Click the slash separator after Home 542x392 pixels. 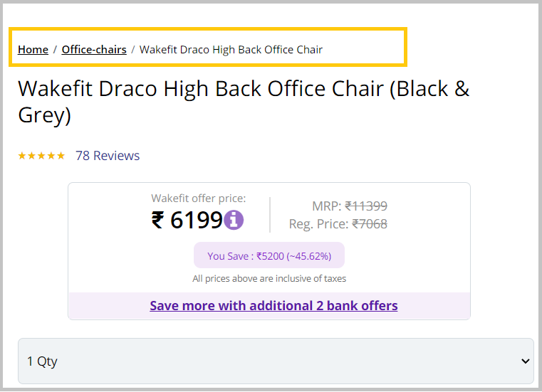pyautogui.click(x=55, y=50)
